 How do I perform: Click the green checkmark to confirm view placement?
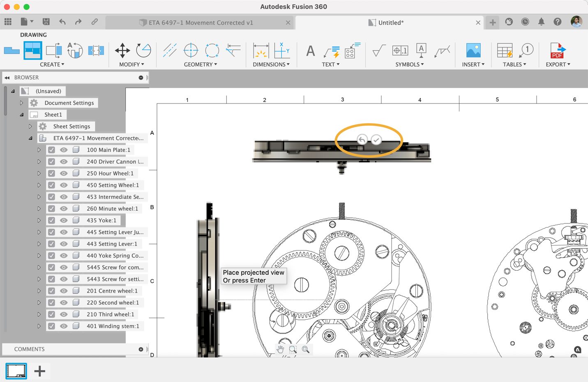coord(376,140)
